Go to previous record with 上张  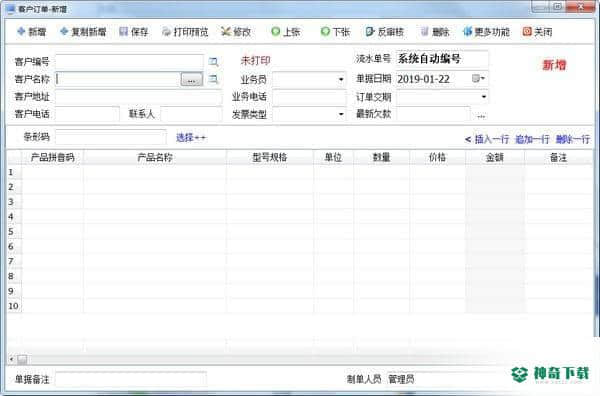[285, 32]
